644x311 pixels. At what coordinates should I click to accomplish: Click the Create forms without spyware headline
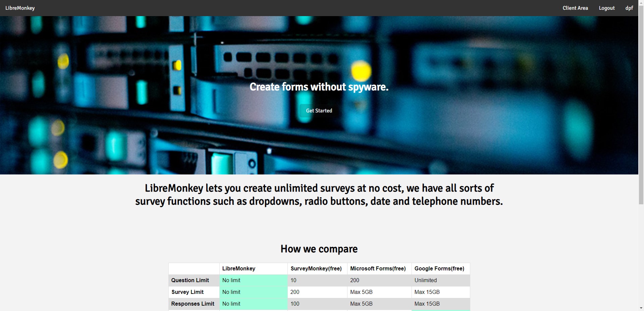tap(319, 87)
